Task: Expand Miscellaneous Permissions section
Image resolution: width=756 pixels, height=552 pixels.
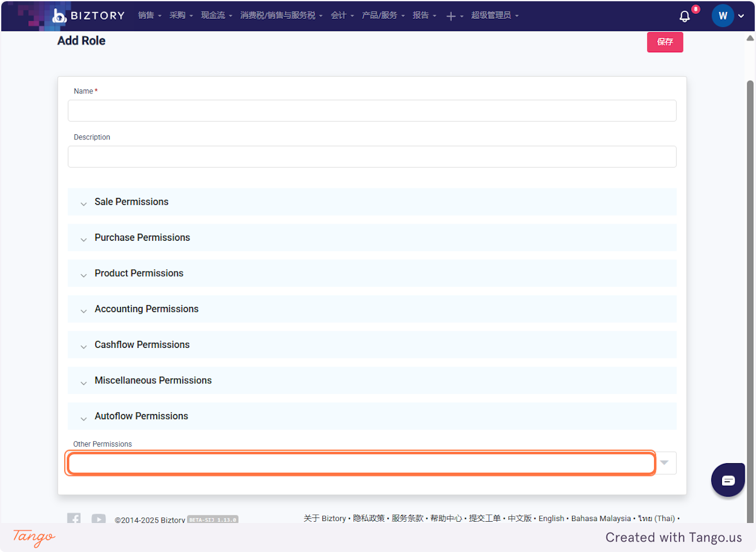Action: tap(372, 381)
